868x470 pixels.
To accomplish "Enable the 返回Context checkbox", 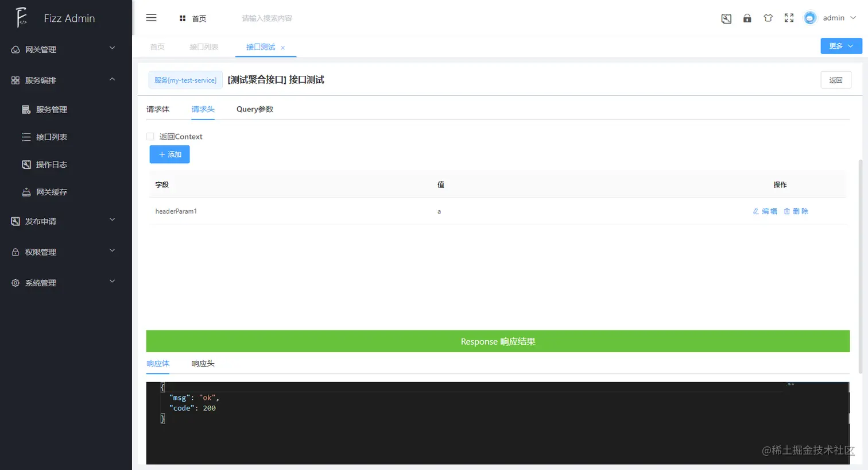I will click(x=150, y=137).
